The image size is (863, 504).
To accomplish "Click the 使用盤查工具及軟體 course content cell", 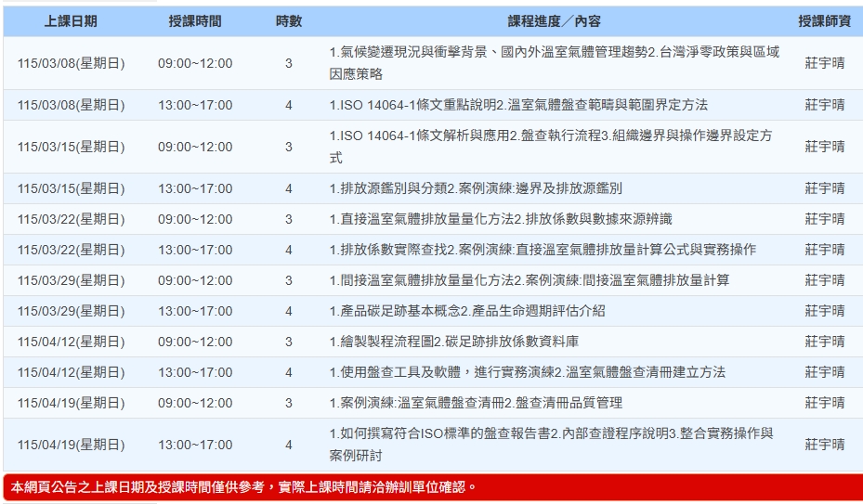I will [527, 372].
